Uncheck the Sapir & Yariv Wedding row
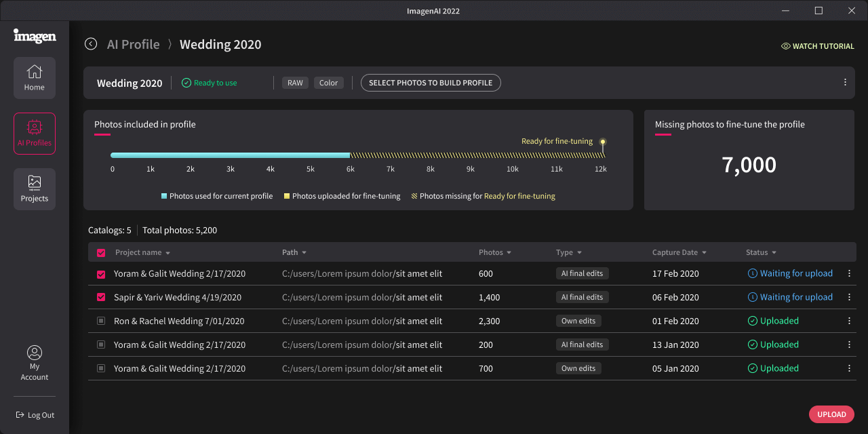This screenshot has height=434, width=868. 101,297
